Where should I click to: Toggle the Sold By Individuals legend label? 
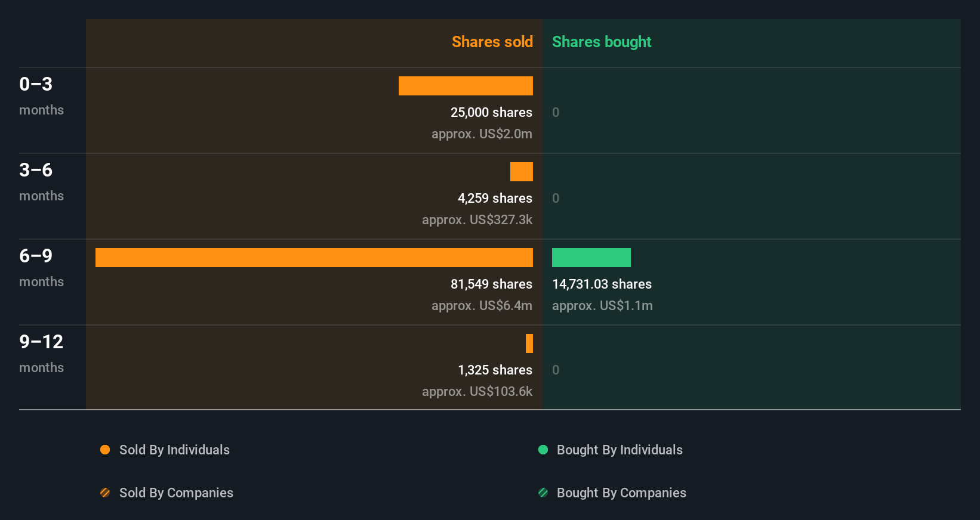pos(174,450)
